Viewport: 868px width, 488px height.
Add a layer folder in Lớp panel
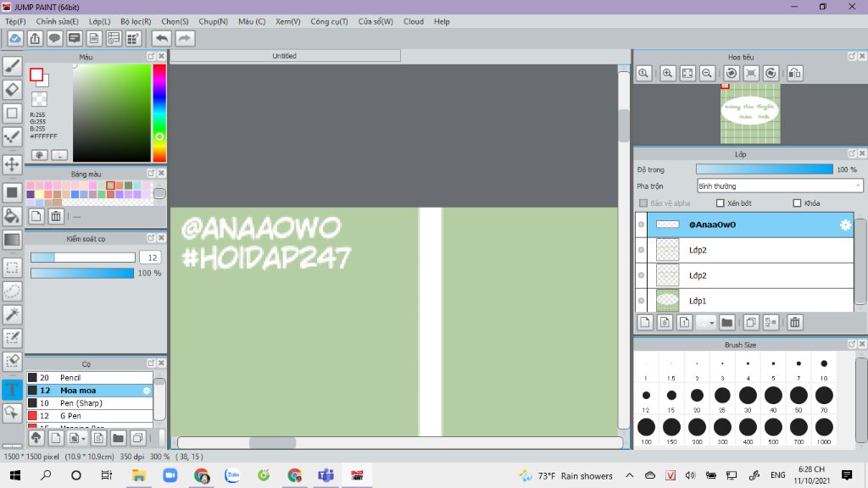pos(726,322)
